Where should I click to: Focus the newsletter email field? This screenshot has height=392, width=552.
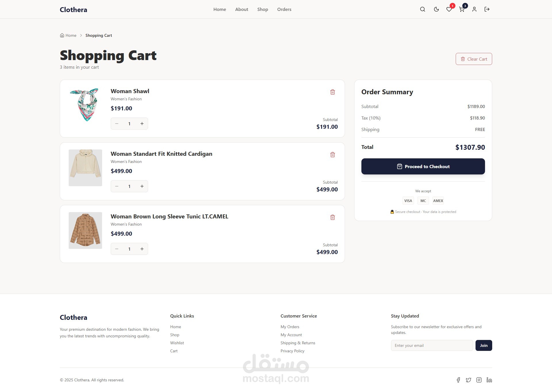[x=432, y=345]
